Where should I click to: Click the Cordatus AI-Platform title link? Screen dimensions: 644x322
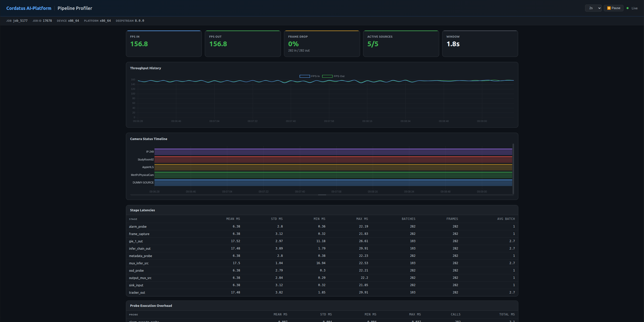(29, 8)
